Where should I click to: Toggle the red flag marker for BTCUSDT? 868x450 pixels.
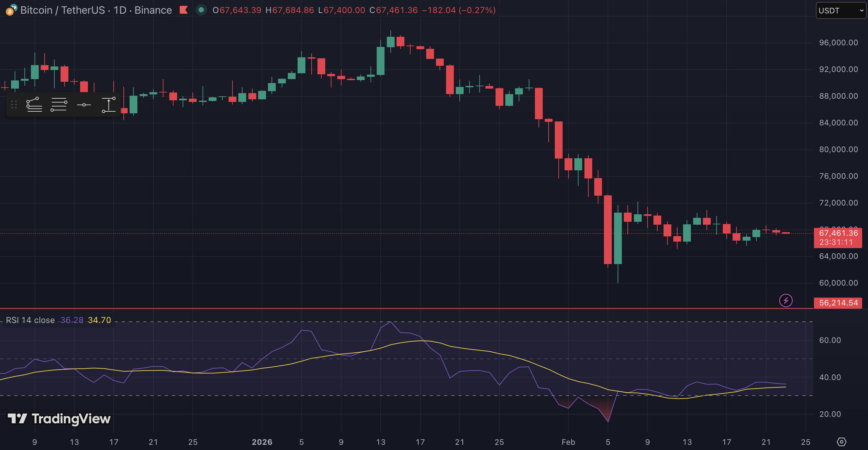coord(184,10)
